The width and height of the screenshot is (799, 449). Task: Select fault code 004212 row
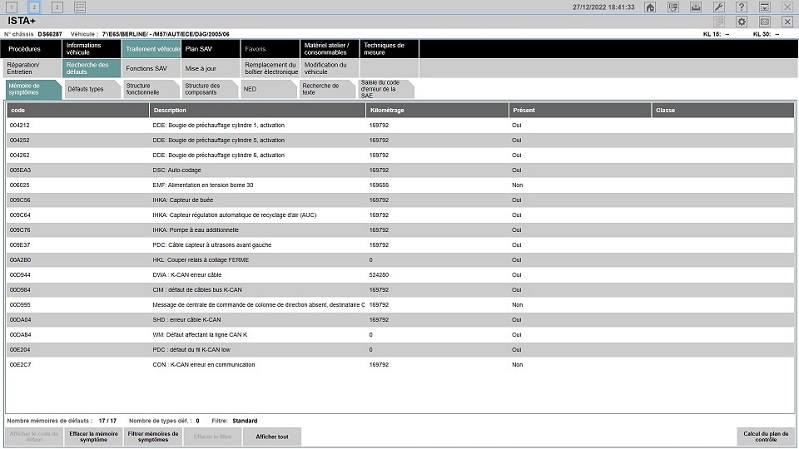click(401, 125)
